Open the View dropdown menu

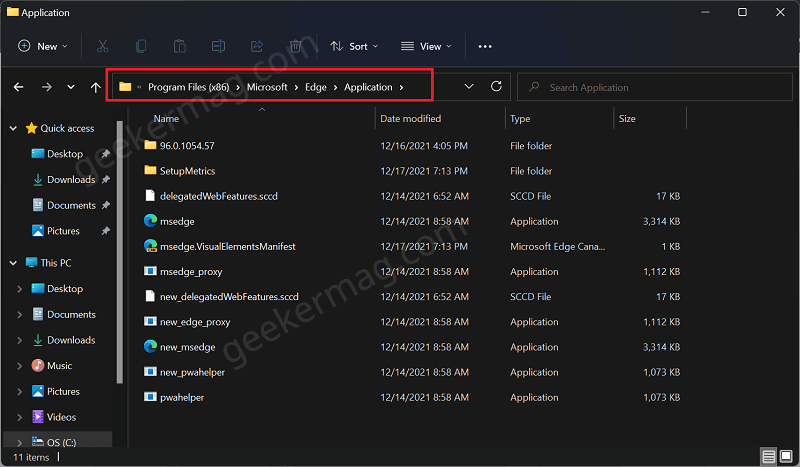pyautogui.click(x=426, y=46)
